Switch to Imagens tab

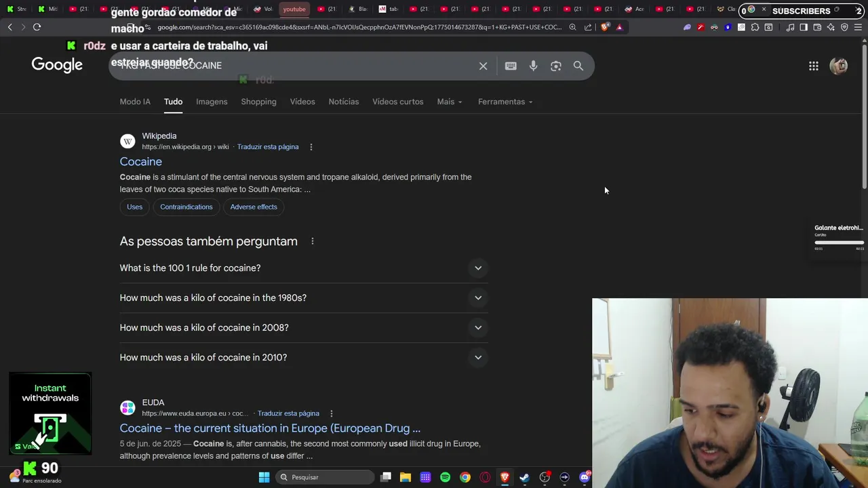[x=212, y=102]
